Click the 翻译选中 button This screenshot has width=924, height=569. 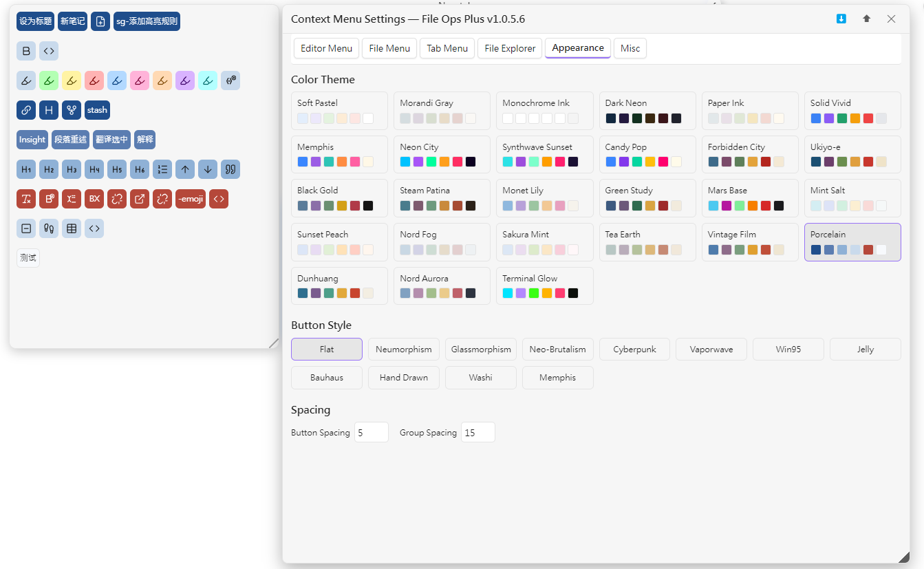[x=111, y=140]
